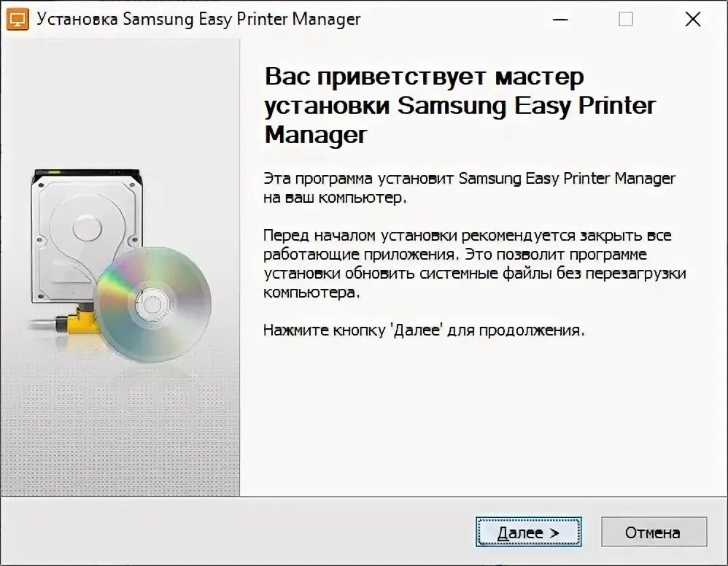The image size is (728, 566).
Task: Open the installer icon in title bar
Action: tap(18, 19)
